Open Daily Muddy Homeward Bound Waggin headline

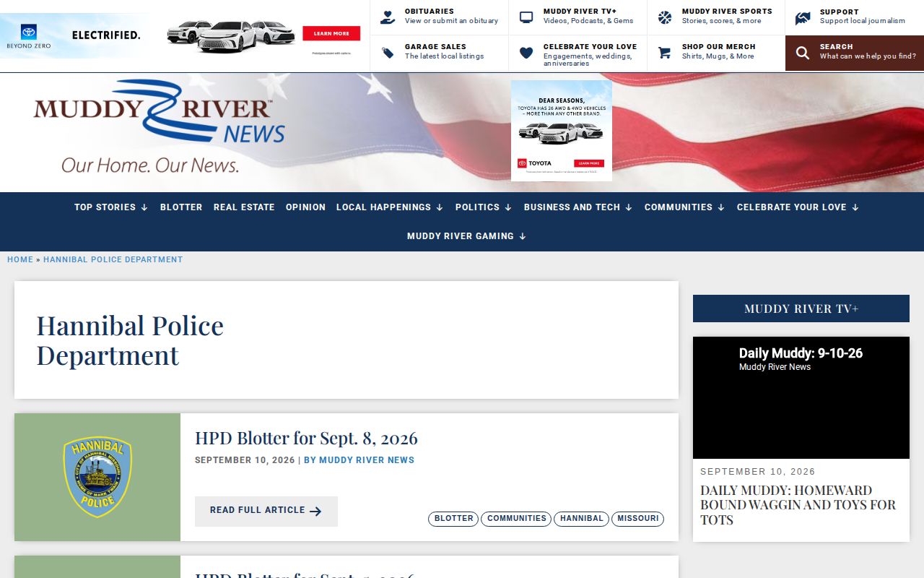pos(798,505)
